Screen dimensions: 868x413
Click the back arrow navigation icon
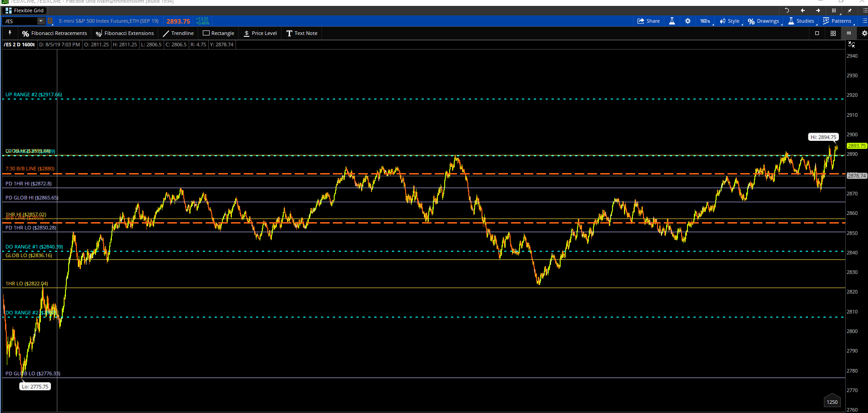click(x=803, y=10)
